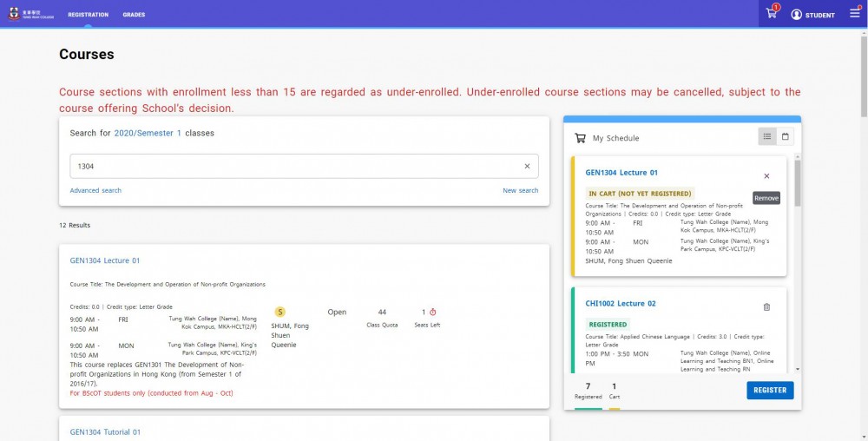Click the blue Register button
868x441 pixels.
(770, 390)
